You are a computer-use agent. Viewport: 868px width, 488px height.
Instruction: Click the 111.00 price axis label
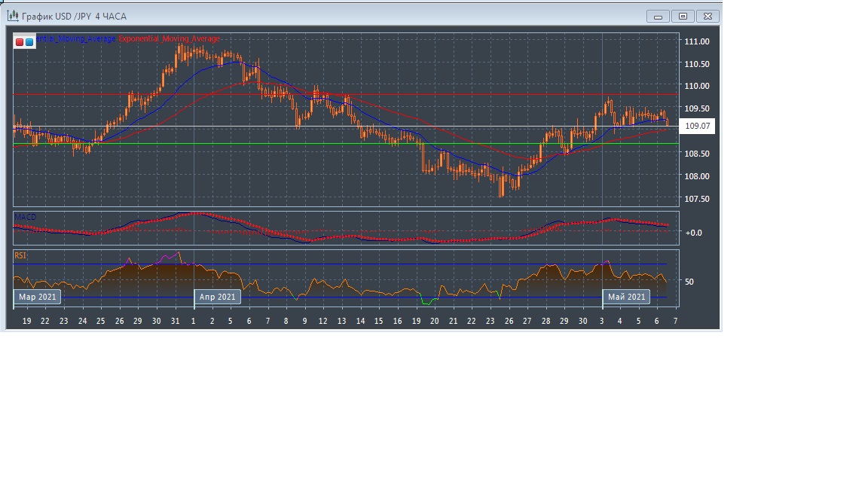click(x=696, y=41)
